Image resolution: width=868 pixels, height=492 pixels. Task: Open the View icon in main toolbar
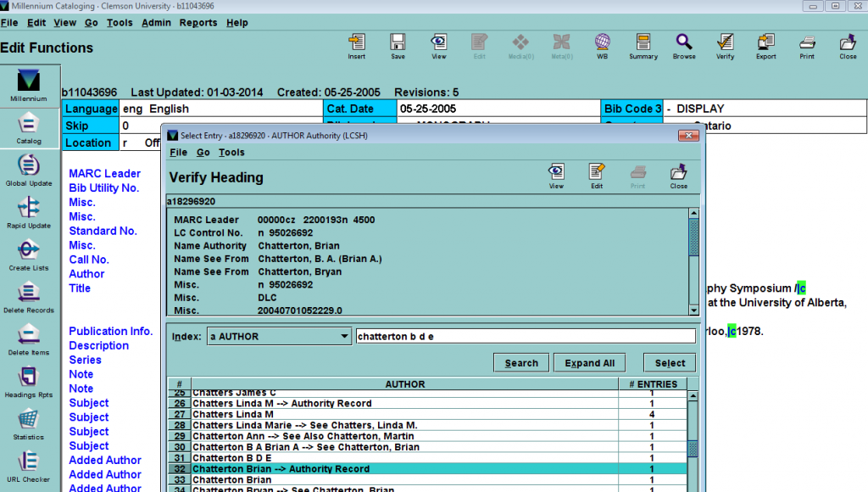pyautogui.click(x=438, y=47)
